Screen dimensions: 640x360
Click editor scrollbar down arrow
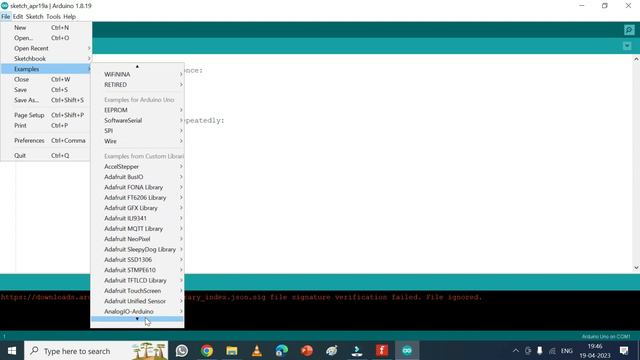(636, 268)
